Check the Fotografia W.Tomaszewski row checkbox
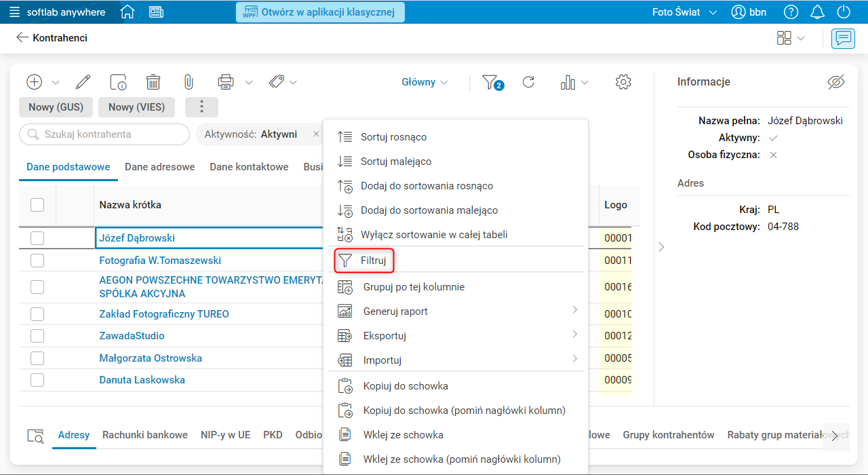The image size is (868, 475). 37,261
